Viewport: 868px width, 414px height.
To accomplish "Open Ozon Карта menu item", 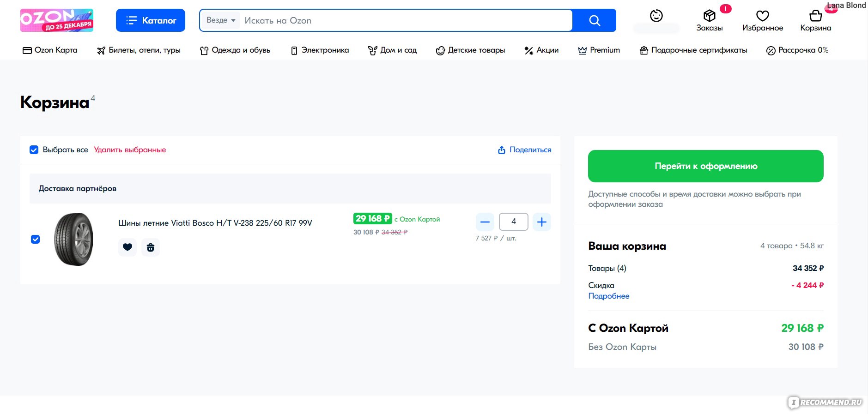I will (50, 50).
